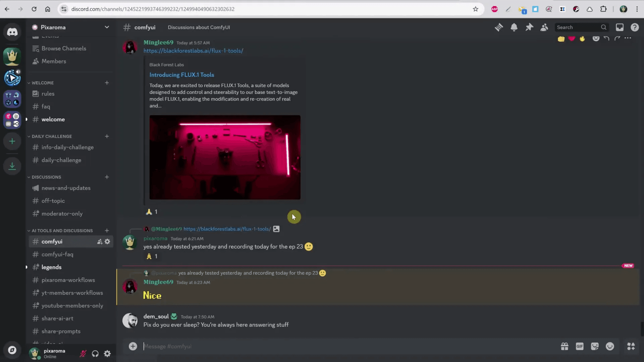Screen dimensions: 644x362
Task: Add a server with plus icon
Action: [x=12, y=141]
